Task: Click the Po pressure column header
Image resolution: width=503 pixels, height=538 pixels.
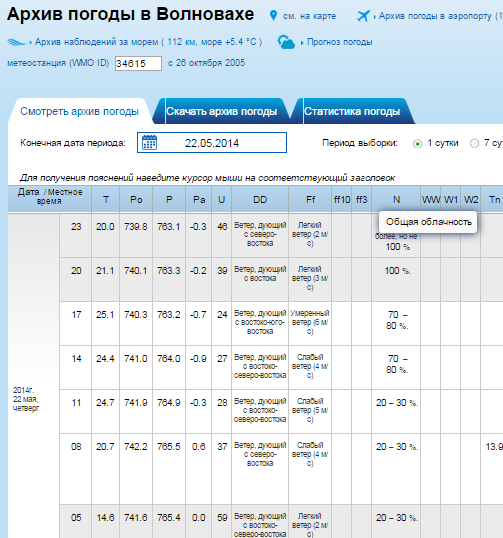Action: point(136,199)
